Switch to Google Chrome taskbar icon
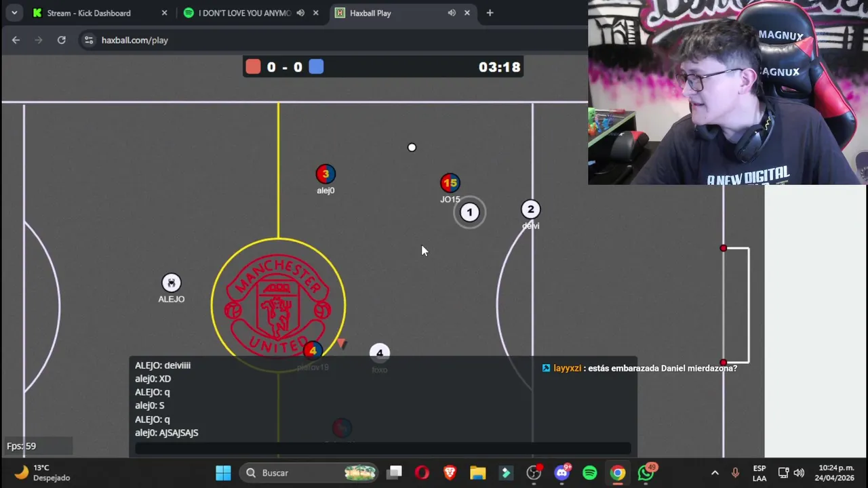 618,472
